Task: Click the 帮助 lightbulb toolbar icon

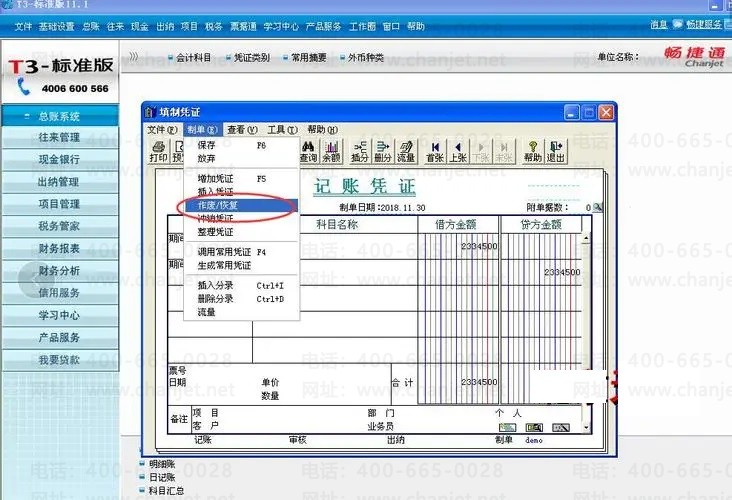Action: click(533, 151)
